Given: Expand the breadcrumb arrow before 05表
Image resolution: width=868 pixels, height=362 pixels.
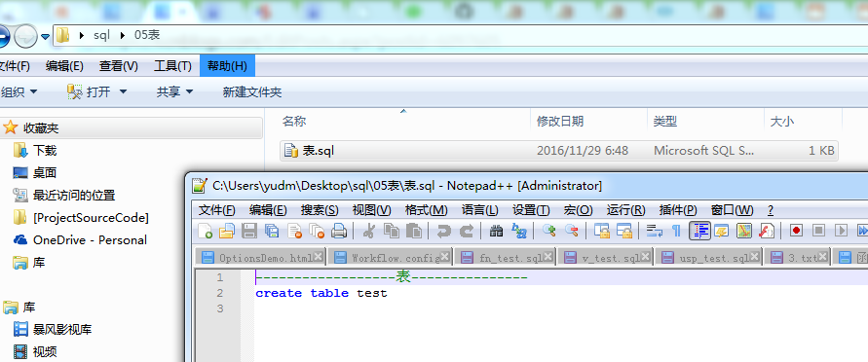Looking at the screenshot, I should click(123, 36).
